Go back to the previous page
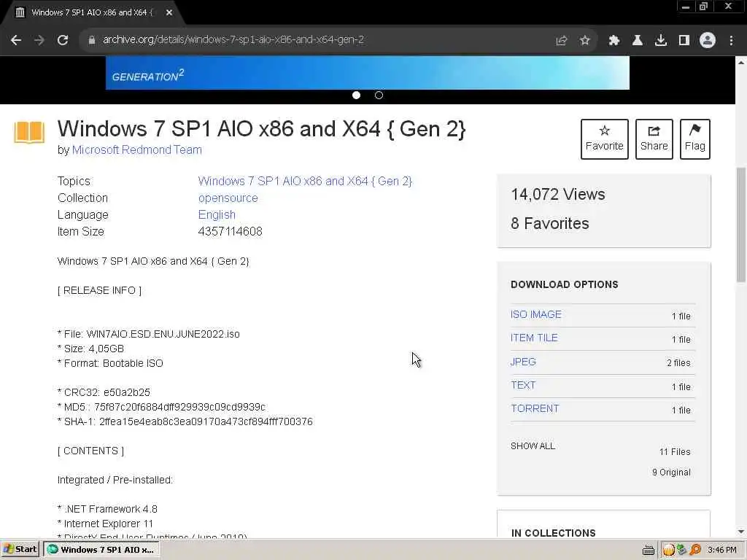Image resolution: width=747 pixels, height=560 pixels. point(16,40)
